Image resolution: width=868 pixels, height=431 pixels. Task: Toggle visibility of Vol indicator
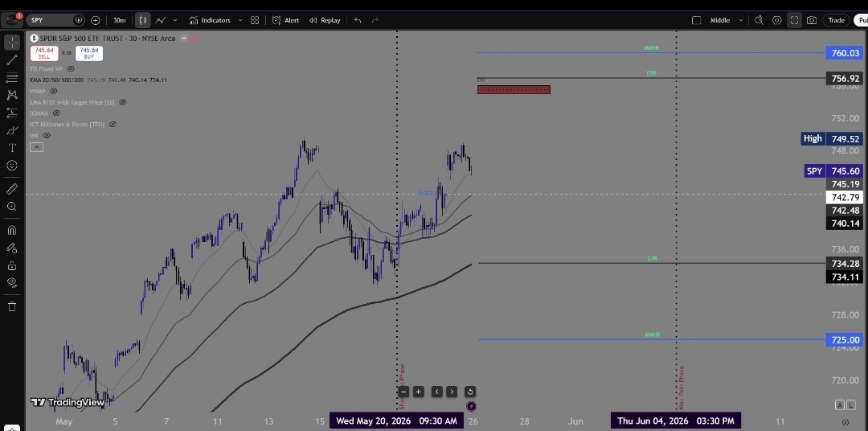point(47,135)
